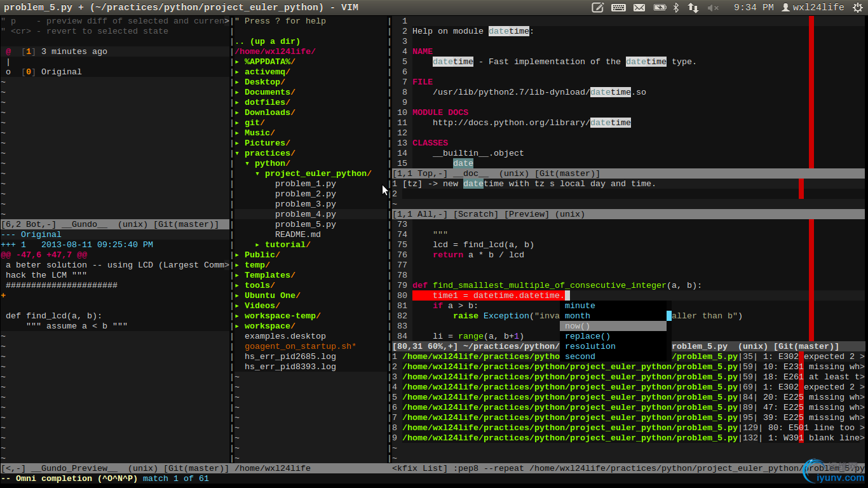Expand the activemq folder arrow
This screenshot has height=488, width=868.
point(237,72)
